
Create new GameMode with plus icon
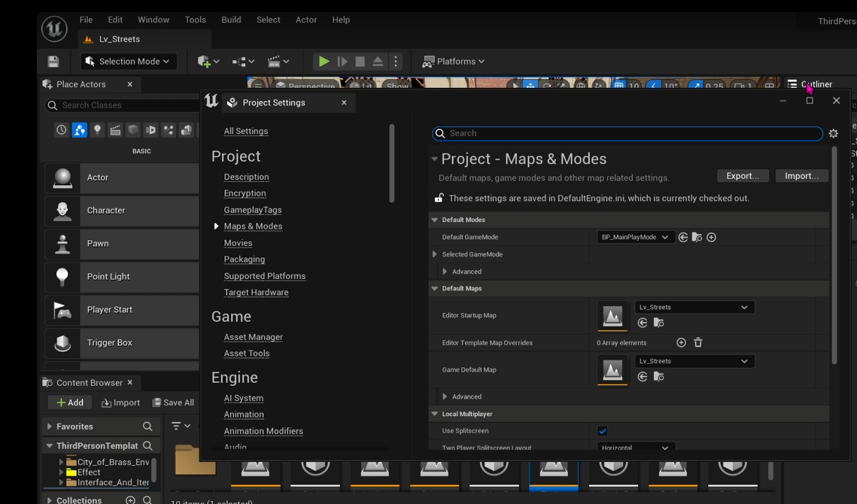point(711,237)
